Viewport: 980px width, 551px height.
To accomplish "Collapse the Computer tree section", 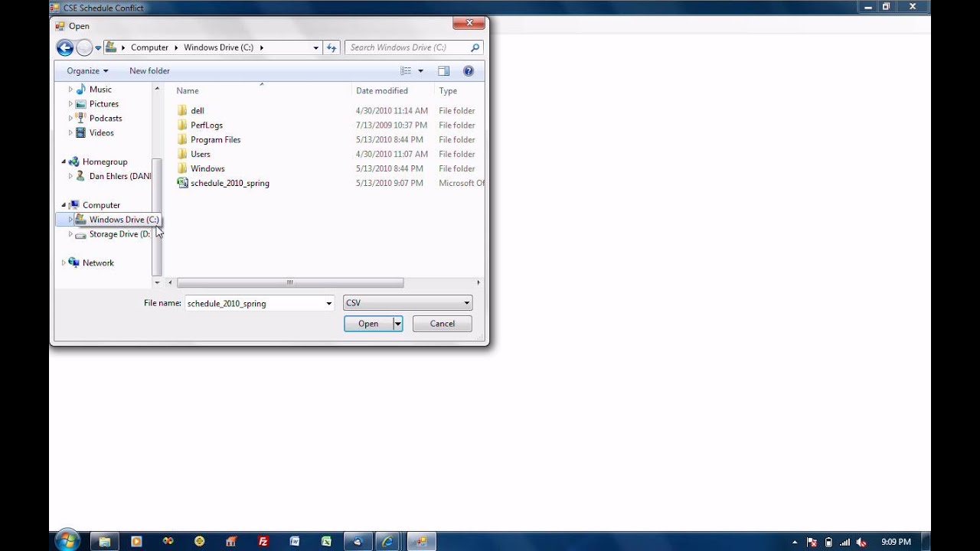I will pos(64,205).
